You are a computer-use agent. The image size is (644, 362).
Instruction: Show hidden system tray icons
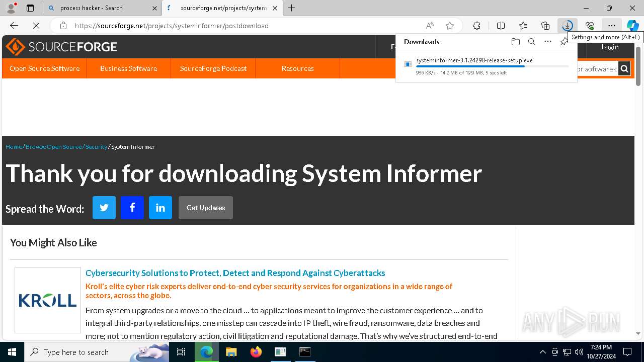click(x=542, y=352)
